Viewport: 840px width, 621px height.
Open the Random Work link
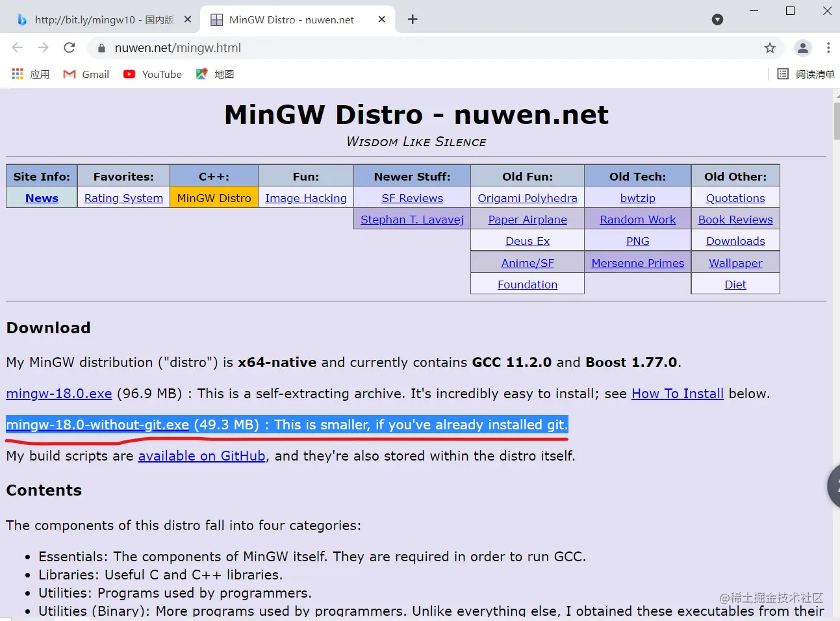tap(638, 220)
